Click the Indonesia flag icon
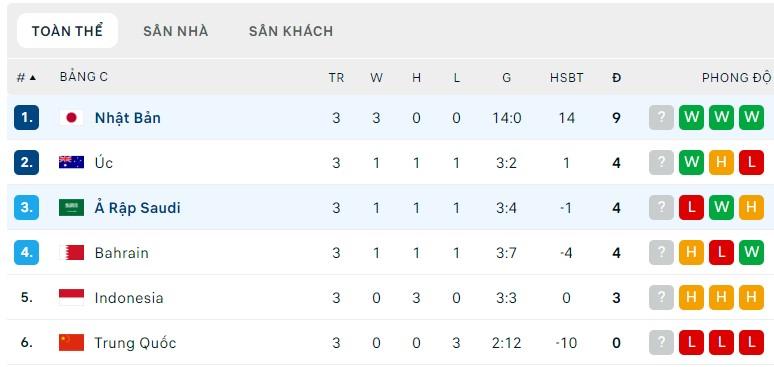Viewport: 774px width, 367px height. [72, 297]
